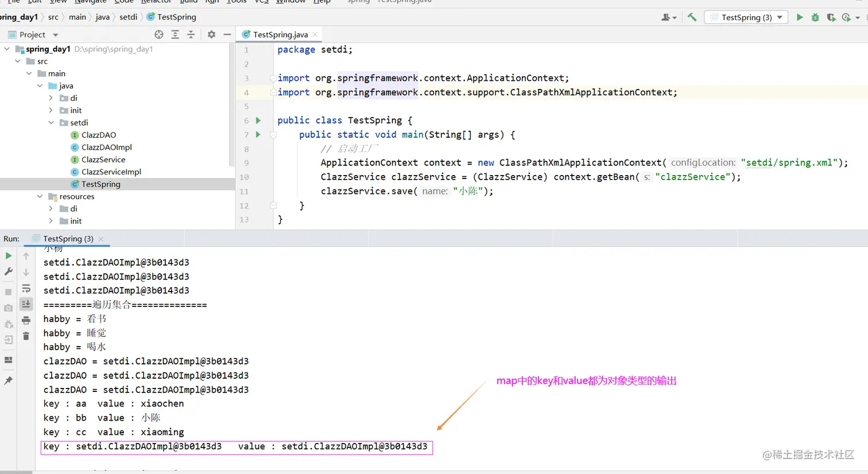868x474 pixels.
Task: Collapse the src folder arrow
Action: [18, 61]
